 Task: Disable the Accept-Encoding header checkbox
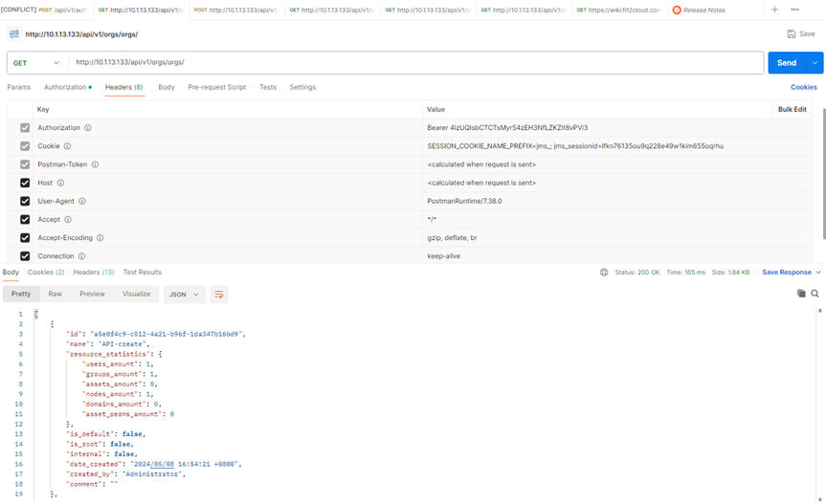pyautogui.click(x=25, y=238)
